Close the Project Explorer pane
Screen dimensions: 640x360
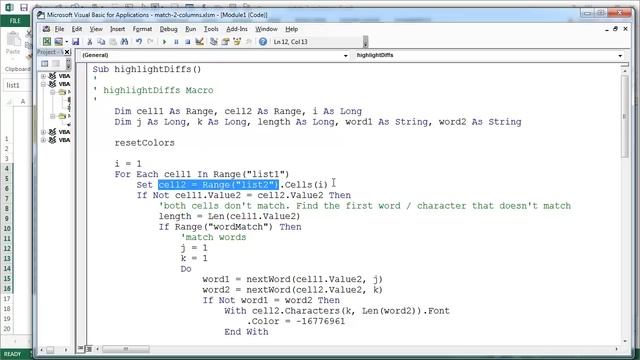click(x=67, y=52)
